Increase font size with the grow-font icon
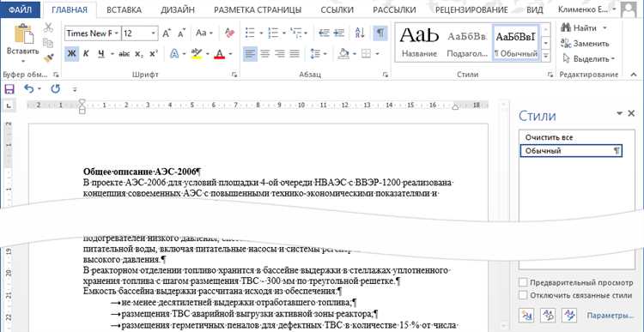 tap(167, 33)
